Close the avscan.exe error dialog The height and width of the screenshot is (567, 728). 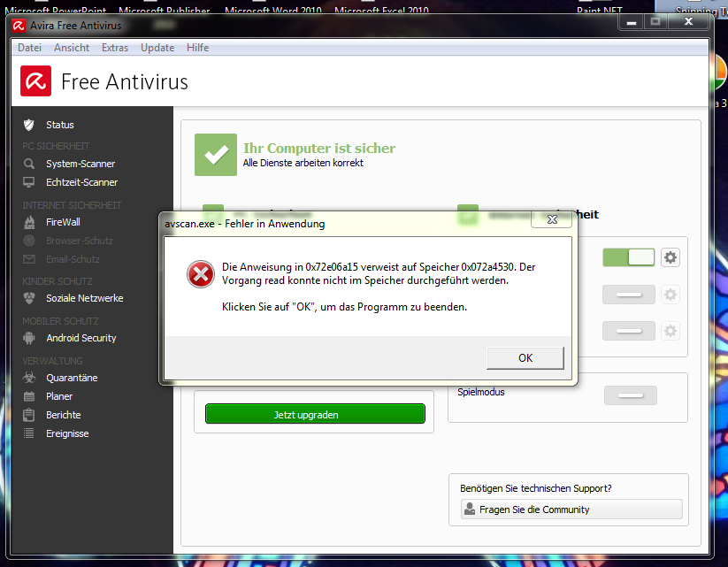click(552, 219)
